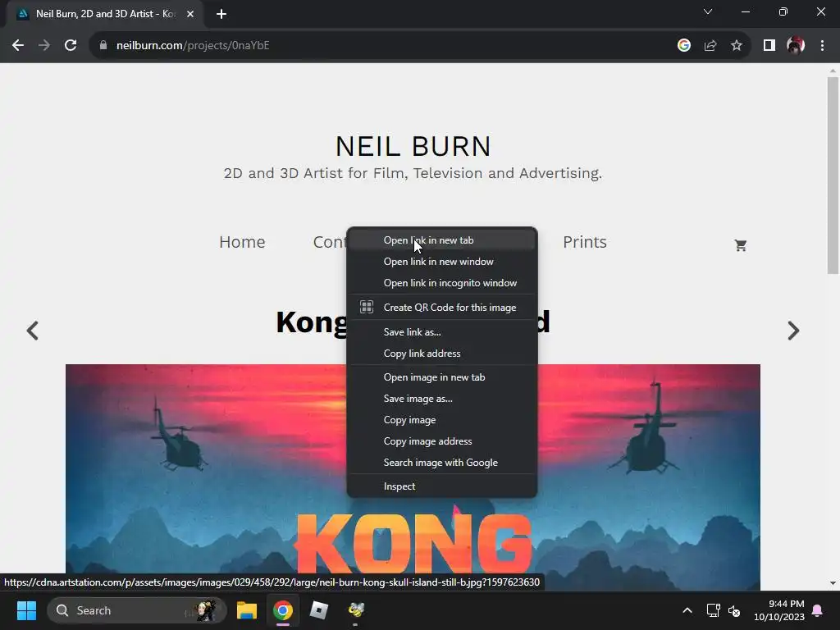Image resolution: width=840 pixels, height=630 pixels.
Task: Open the notifications bell icon
Action: pos(818,610)
